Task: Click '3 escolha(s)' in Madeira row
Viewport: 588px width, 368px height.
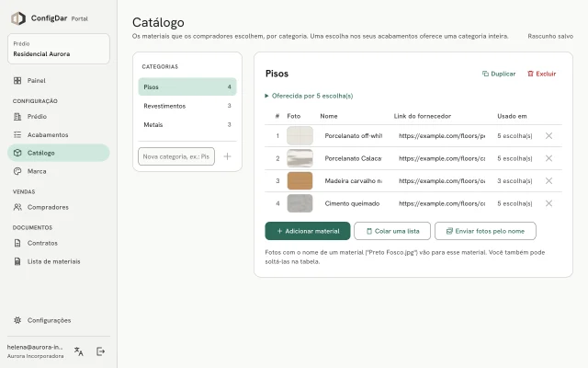Action: [514, 181]
